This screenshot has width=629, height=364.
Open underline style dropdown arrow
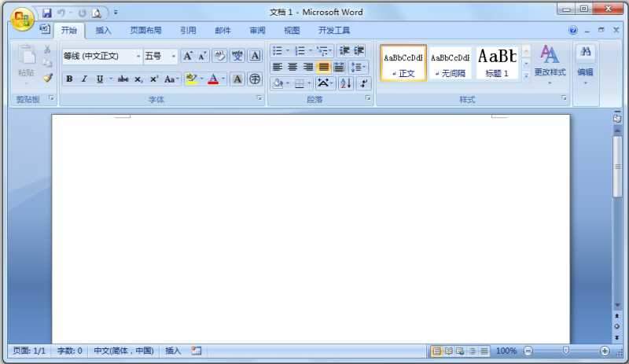coord(111,79)
